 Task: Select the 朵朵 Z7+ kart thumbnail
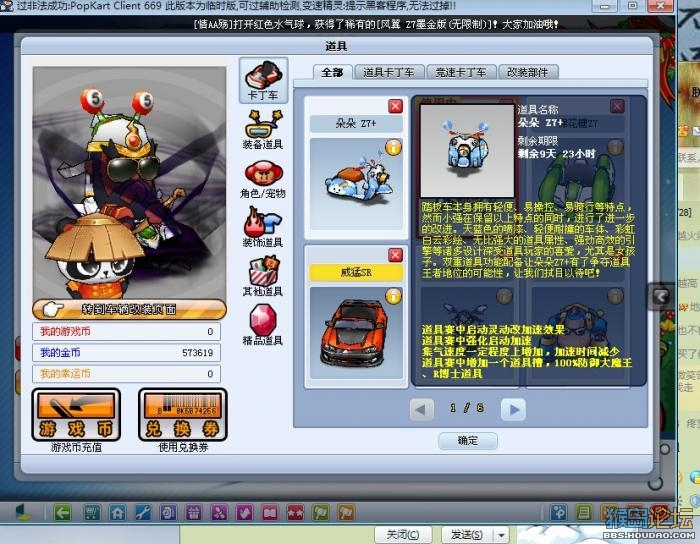click(356, 184)
